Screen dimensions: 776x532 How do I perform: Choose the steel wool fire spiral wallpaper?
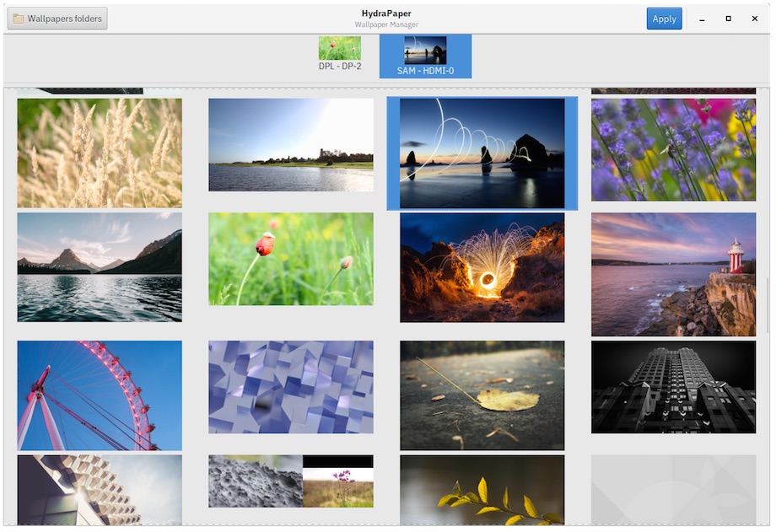(482, 267)
